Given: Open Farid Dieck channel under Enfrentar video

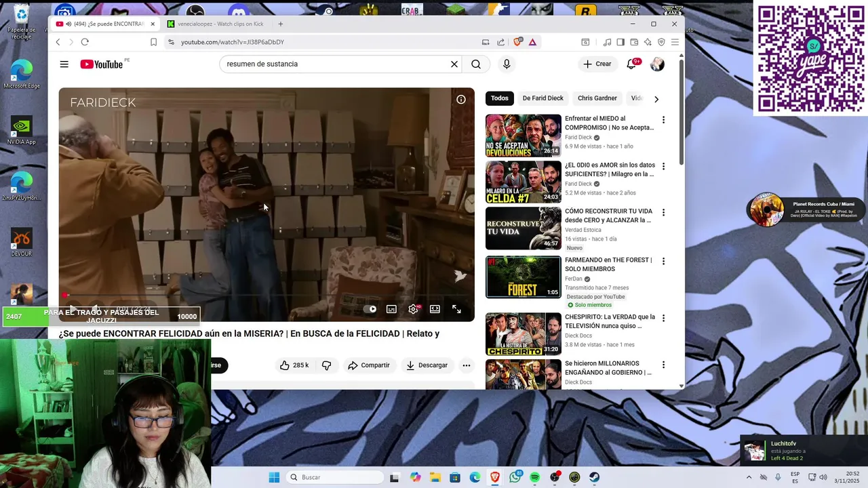Looking at the screenshot, I should [578, 138].
